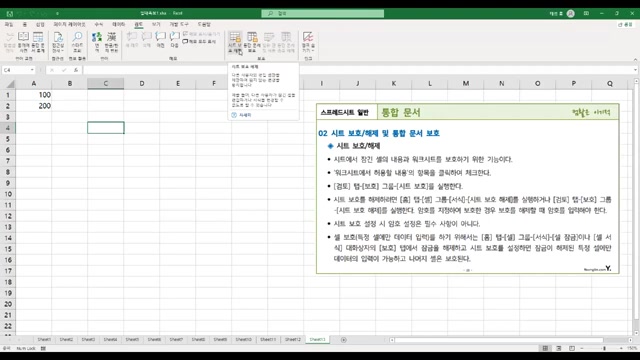Click the zoom slider handle
The image size is (640, 360).
point(604,348)
